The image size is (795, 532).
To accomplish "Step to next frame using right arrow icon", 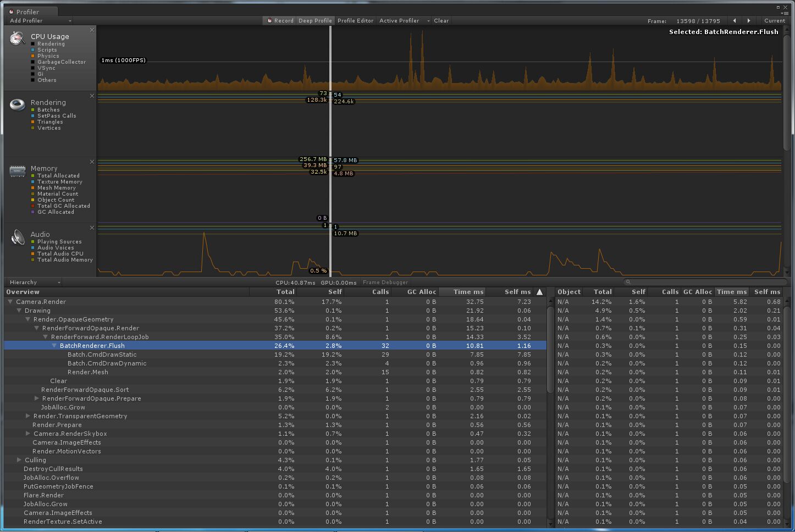I will click(x=749, y=20).
